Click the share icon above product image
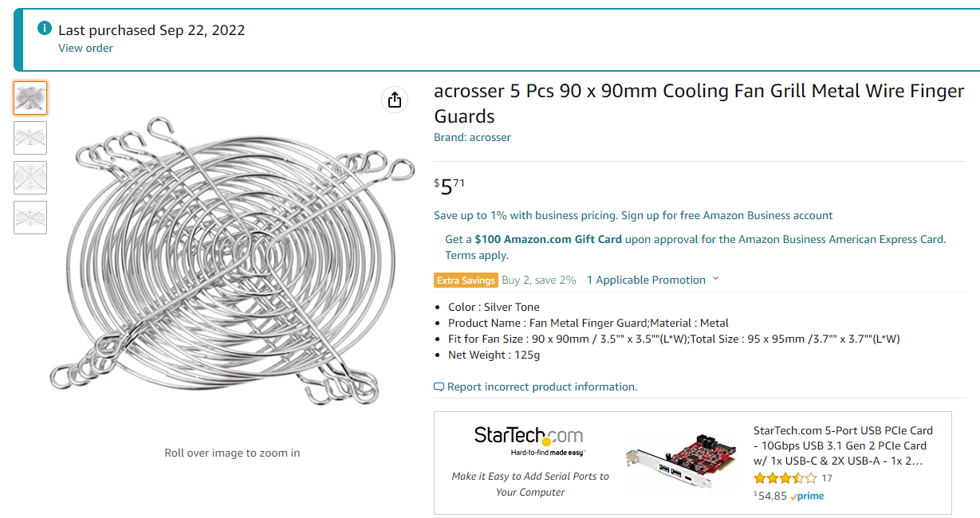This screenshot has height=518, width=980. tap(394, 100)
